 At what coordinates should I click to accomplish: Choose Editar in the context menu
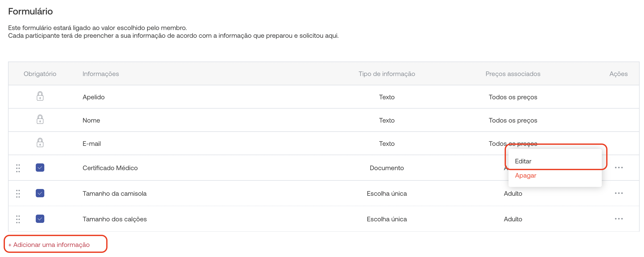[523, 161]
